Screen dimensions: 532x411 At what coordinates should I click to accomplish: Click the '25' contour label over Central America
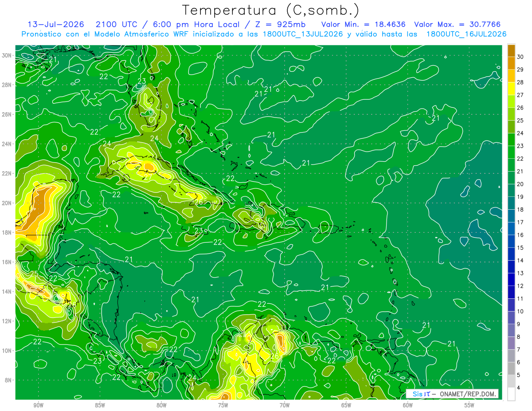pyautogui.click(x=34, y=274)
